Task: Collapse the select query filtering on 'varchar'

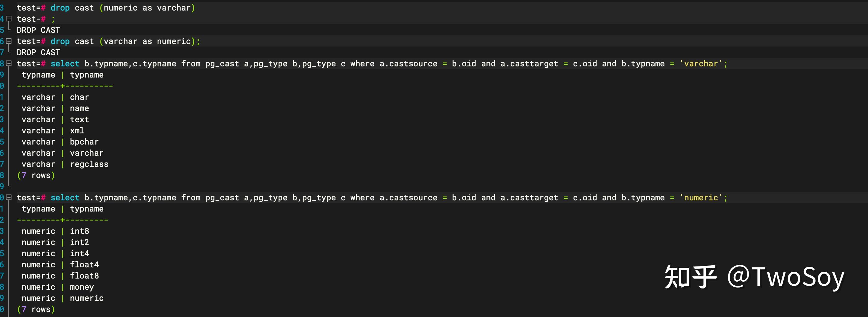Action: [9, 63]
